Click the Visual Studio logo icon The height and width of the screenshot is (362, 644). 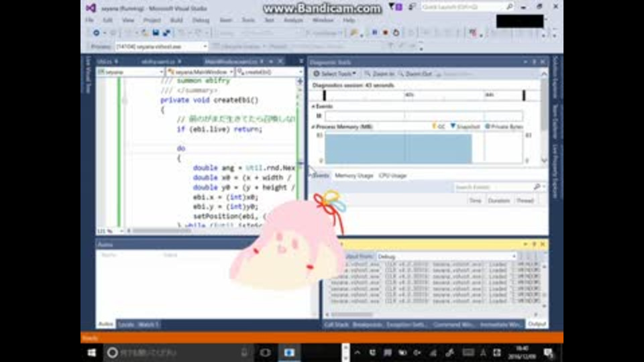91,8
